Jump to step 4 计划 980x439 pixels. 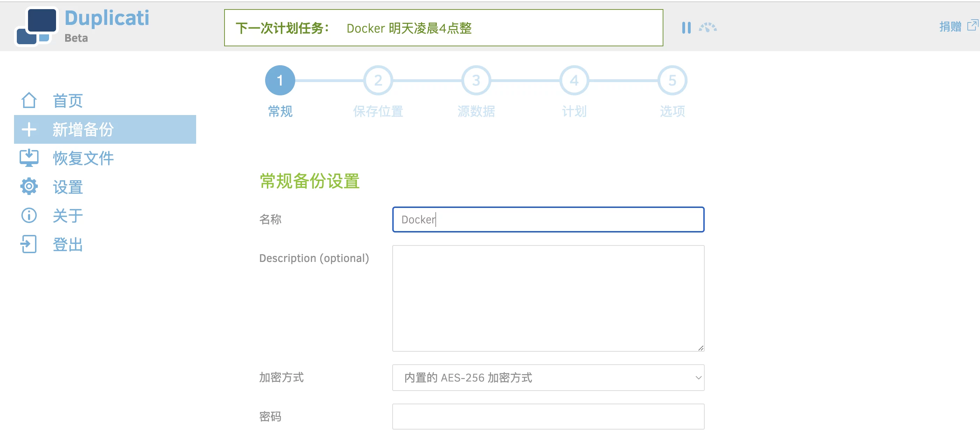point(574,81)
